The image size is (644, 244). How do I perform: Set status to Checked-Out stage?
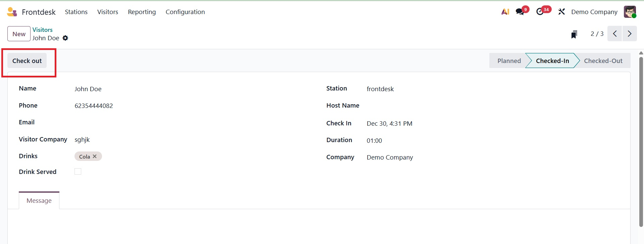[603, 61]
